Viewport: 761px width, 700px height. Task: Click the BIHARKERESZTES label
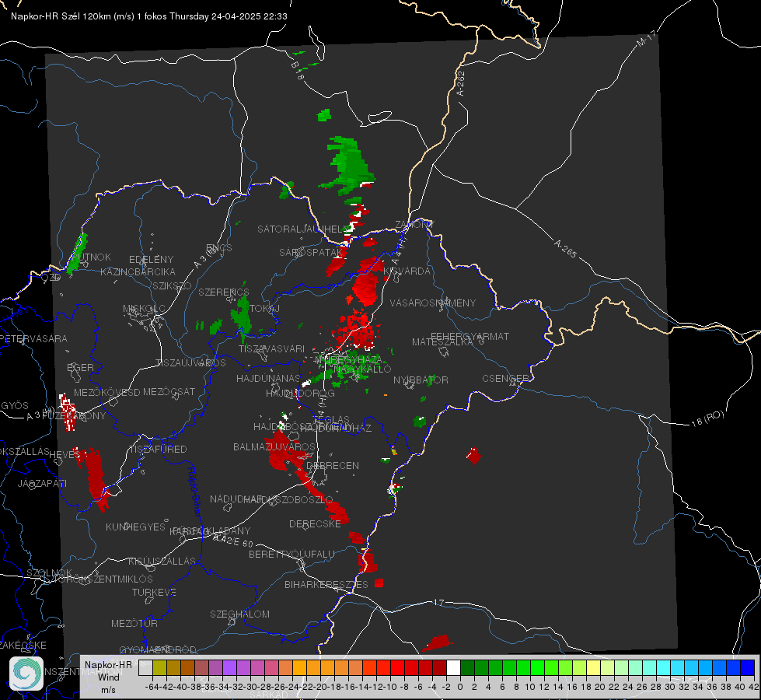[x=326, y=584]
